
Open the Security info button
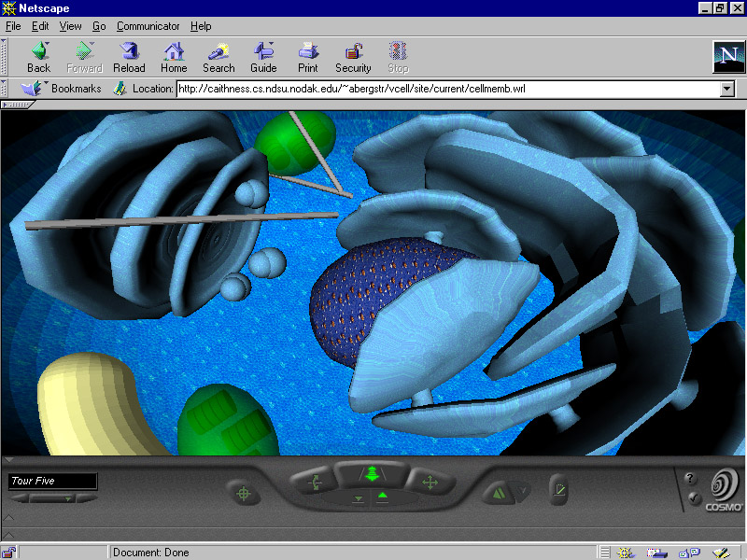[x=353, y=57]
